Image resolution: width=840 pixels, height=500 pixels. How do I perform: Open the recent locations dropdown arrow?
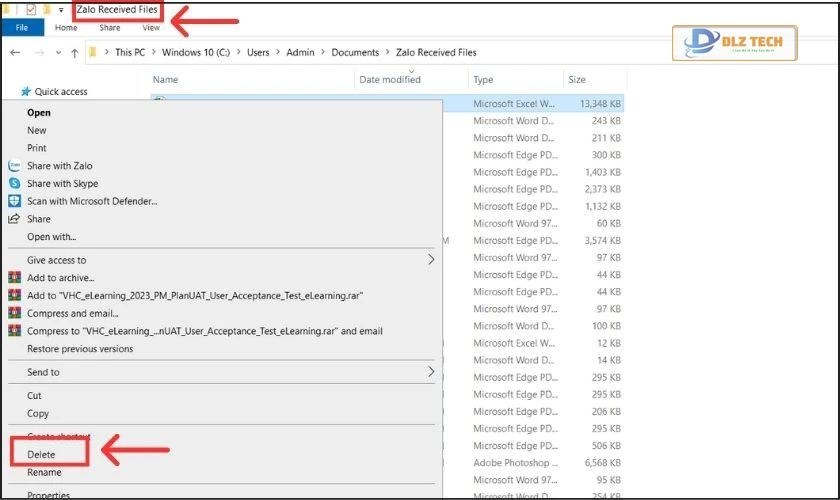click(x=58, y=53)
